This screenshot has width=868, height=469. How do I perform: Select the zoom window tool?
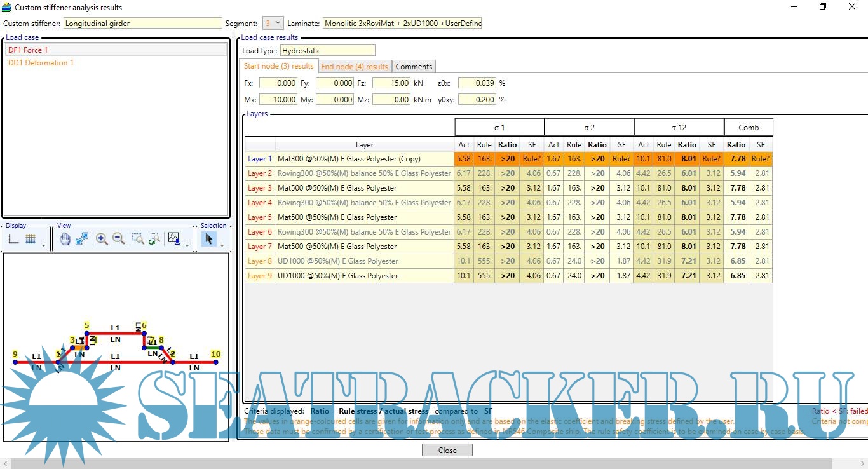(x=137, y=239)
